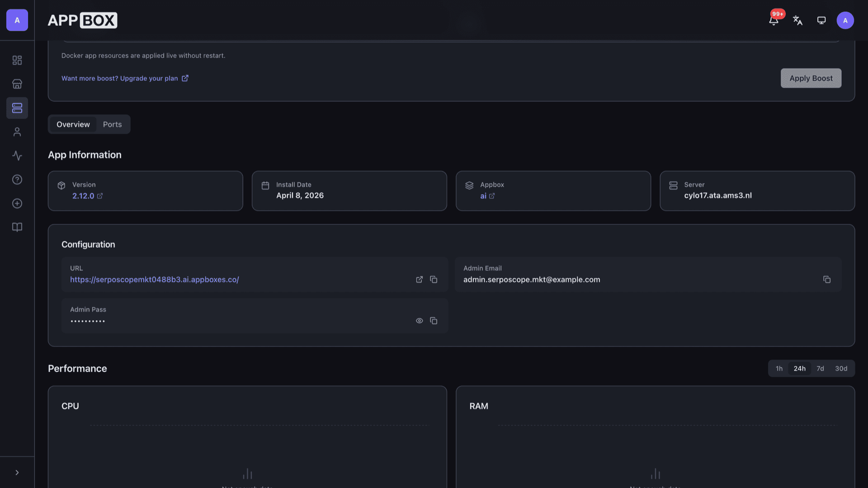Copy the Admin Pass value
The image size is (868, 488).
434,321
